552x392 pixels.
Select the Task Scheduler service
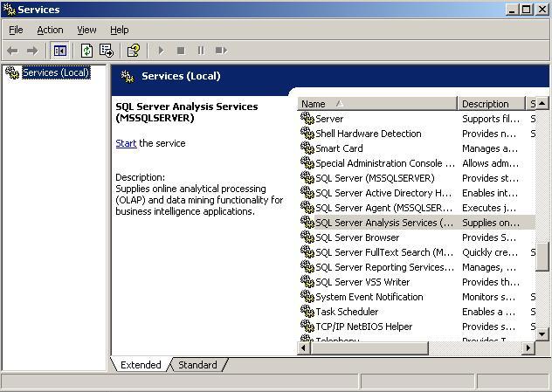coord(417,312)
